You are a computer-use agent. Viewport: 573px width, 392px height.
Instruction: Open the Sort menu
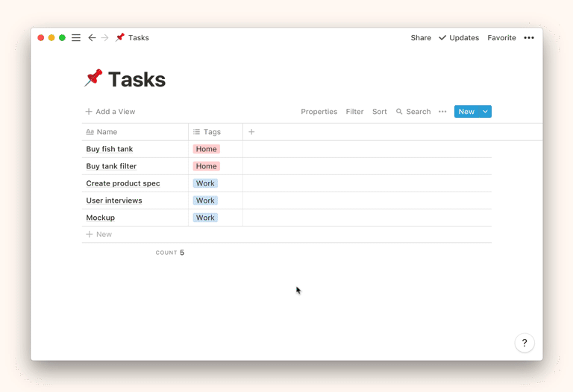pyautogui.click(x=379, y=112)
